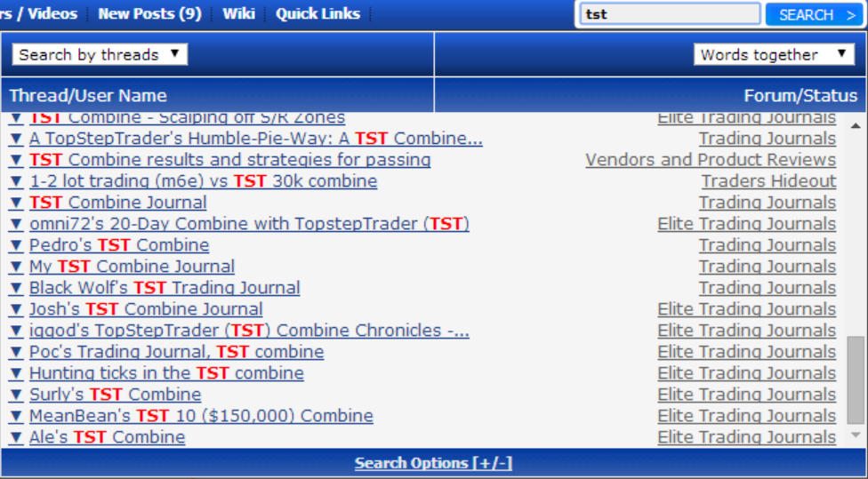Image resolution: width=868 pixels, height=479 pixels.
Task: Open 'Words together' dropdown
Action: pos(774,54)
